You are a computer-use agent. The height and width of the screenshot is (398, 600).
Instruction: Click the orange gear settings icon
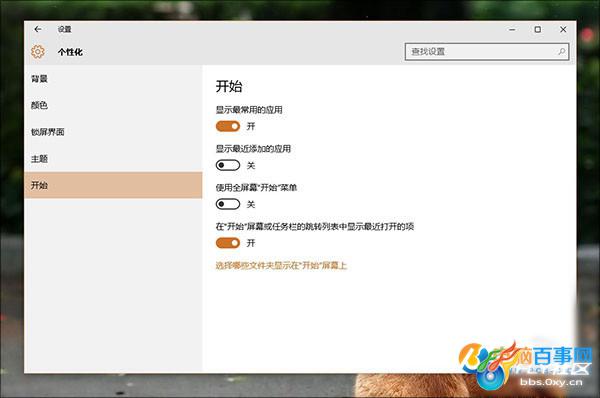pos(38,51)
